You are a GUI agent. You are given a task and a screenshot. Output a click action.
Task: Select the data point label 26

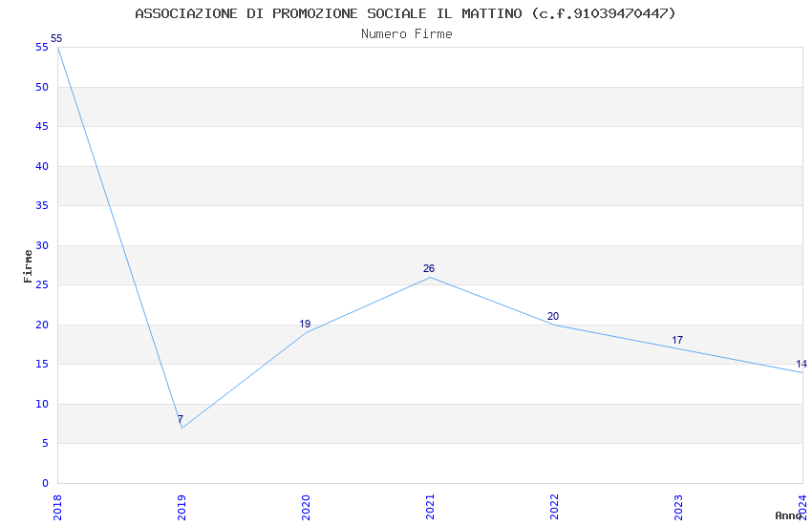(429, 268)
